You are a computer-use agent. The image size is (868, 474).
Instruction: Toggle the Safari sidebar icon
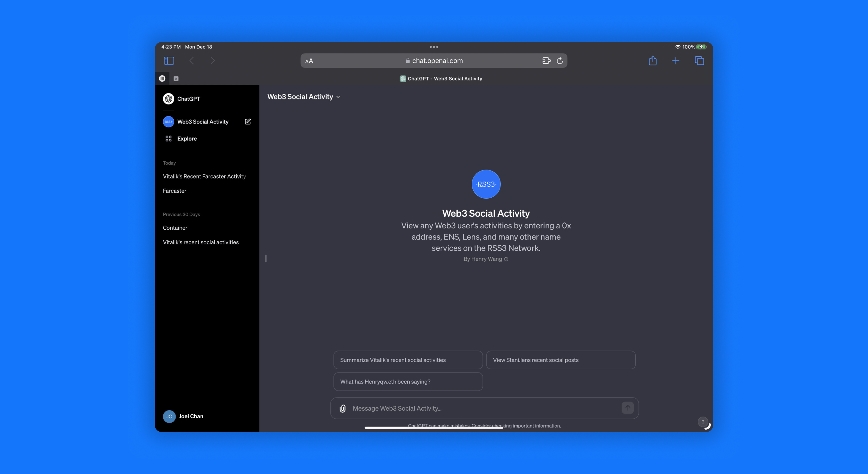click(169, 61)
